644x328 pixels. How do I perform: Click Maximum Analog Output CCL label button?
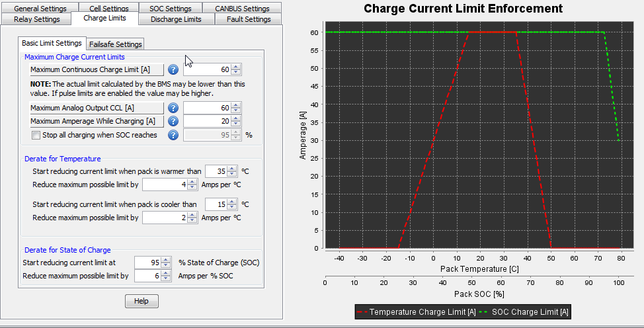pos(97,108)
